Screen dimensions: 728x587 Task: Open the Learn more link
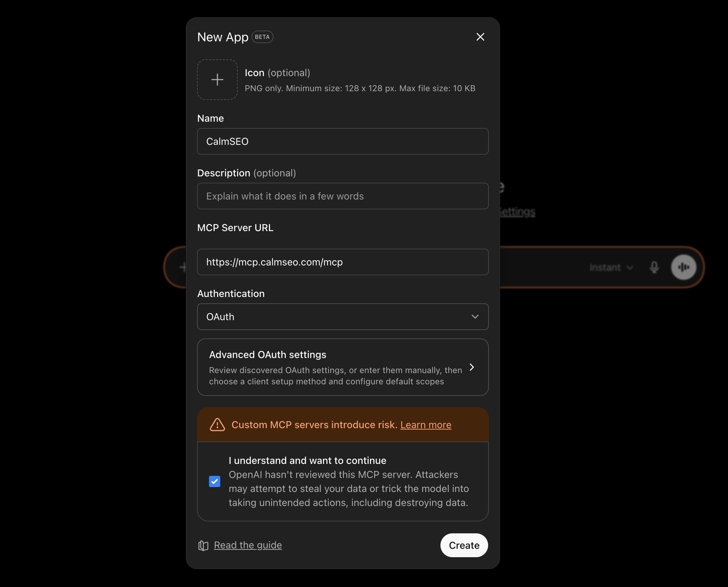click(426, 425)
